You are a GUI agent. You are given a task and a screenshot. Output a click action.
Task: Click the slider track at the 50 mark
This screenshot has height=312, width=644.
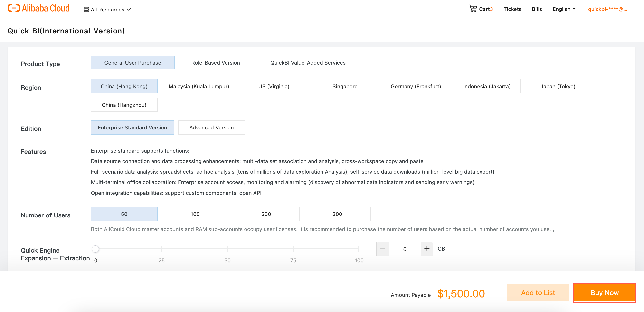tap(227, 249)
